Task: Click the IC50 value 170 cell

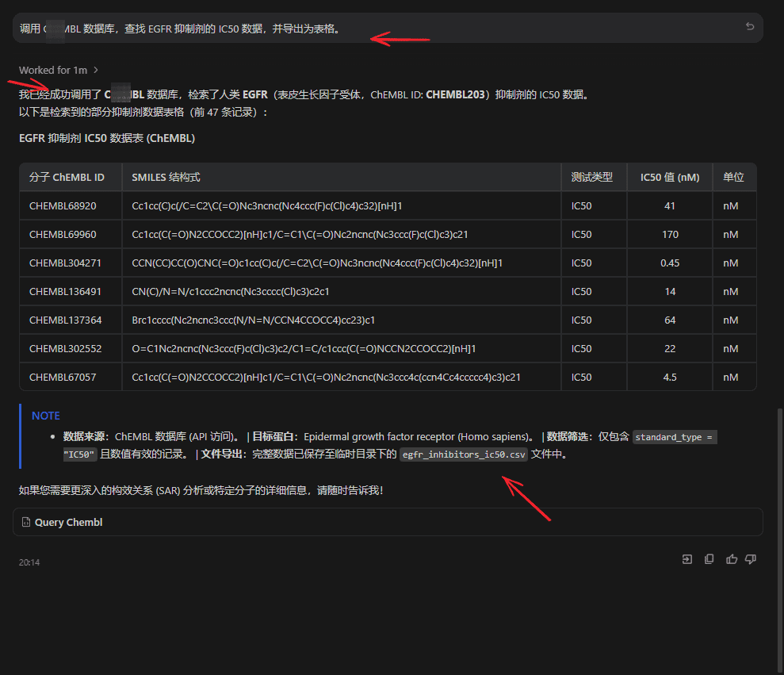Action: click(x=670, y=234)
